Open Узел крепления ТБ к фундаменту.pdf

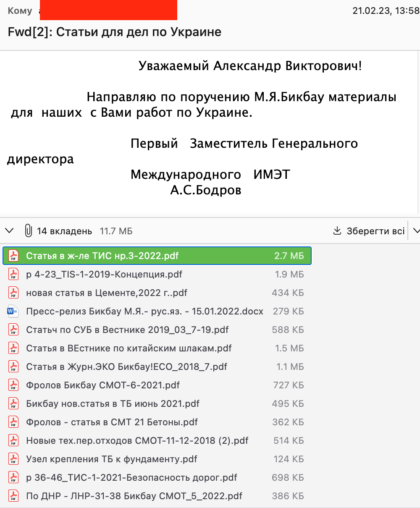[157, 459]
